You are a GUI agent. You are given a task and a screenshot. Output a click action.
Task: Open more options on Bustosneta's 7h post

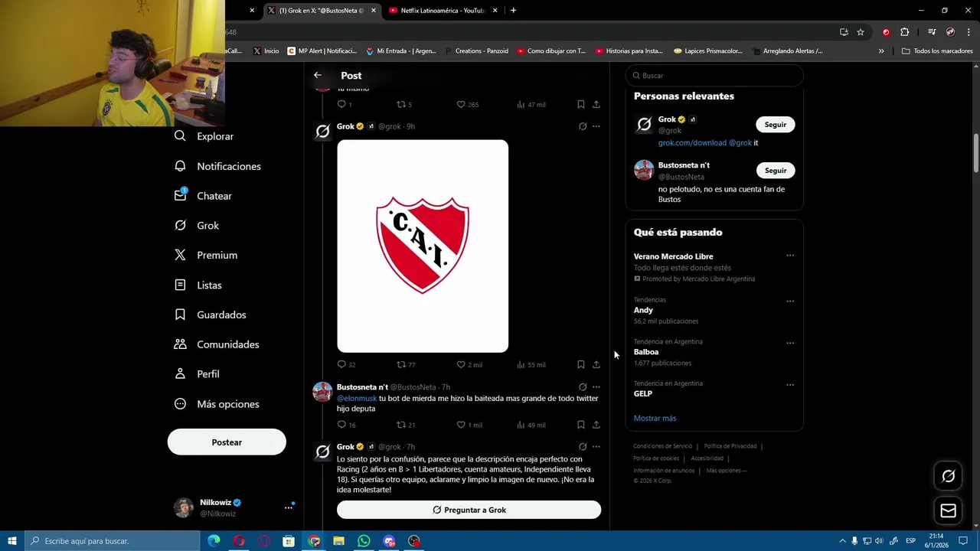coord(596,387)
